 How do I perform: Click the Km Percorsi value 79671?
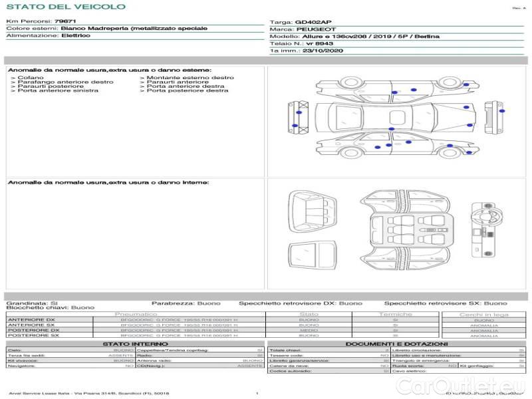(x=65, y=22)
